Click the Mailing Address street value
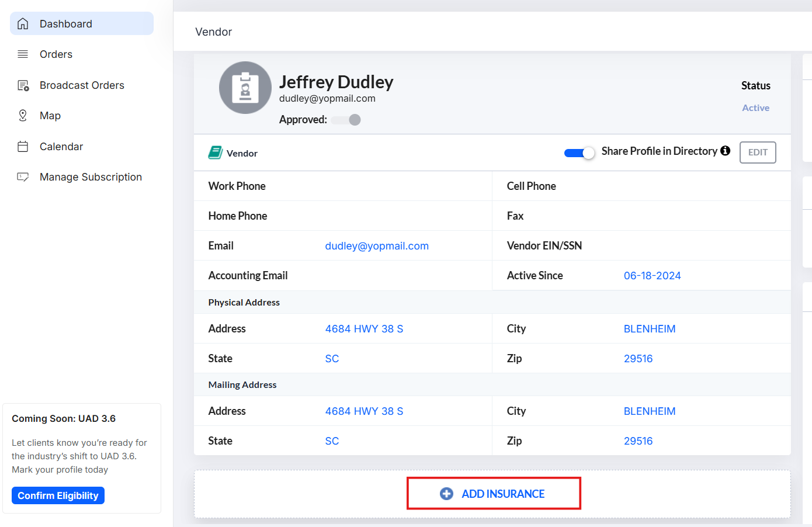812x527 pixels. click(x=364, y=411)
